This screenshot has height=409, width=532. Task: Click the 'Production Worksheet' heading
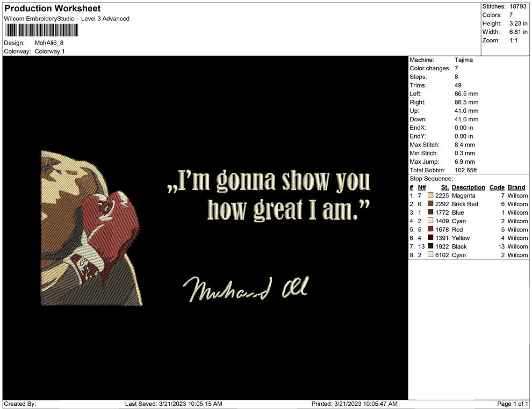pyautogui.click(x=53, y=9)
